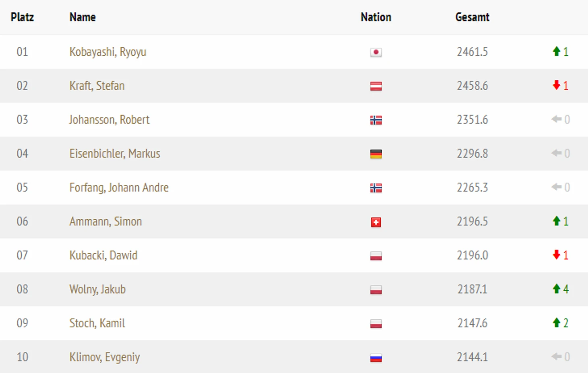Click Ammann's total score 2196.5
This screenshot has height=373, width=588.
coord(472,221)
